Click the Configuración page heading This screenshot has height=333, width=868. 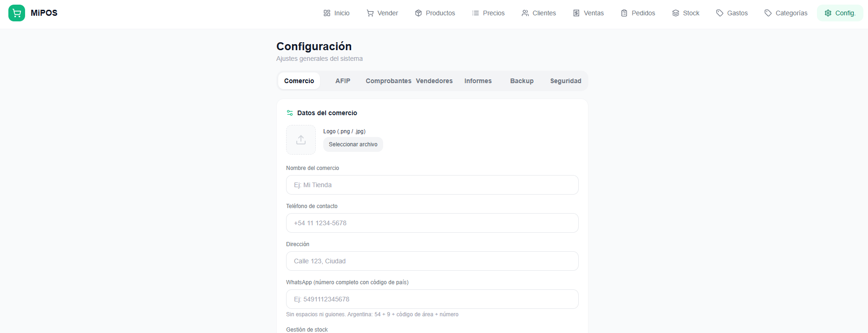(314, 46)
